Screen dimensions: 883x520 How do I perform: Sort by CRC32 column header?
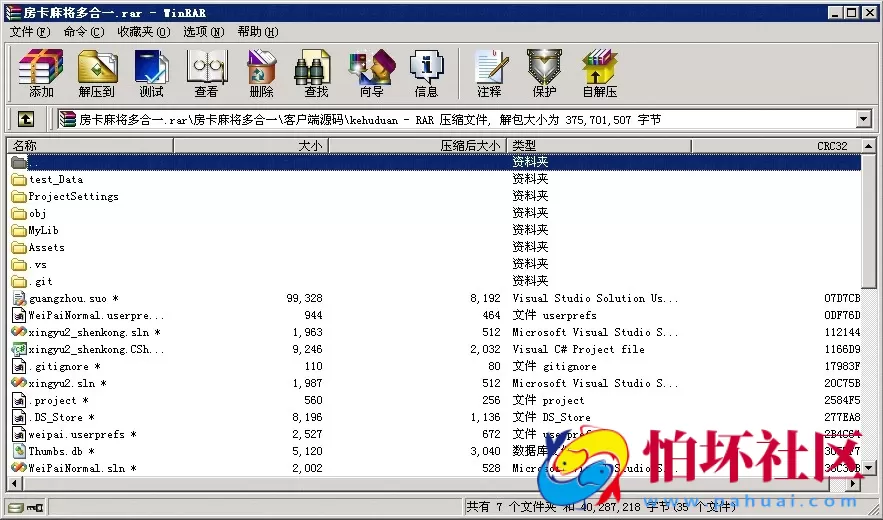click(x=776, y=145)
